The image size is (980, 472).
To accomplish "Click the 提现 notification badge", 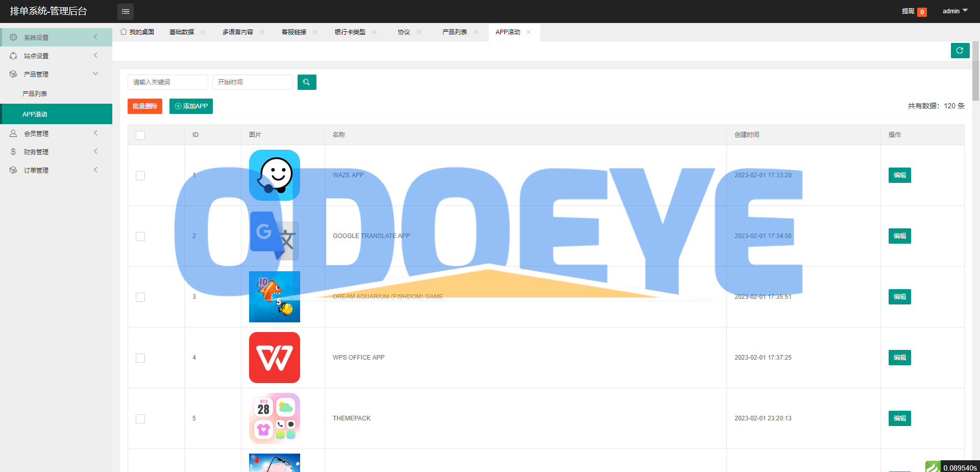I will (x=922, y=12).
